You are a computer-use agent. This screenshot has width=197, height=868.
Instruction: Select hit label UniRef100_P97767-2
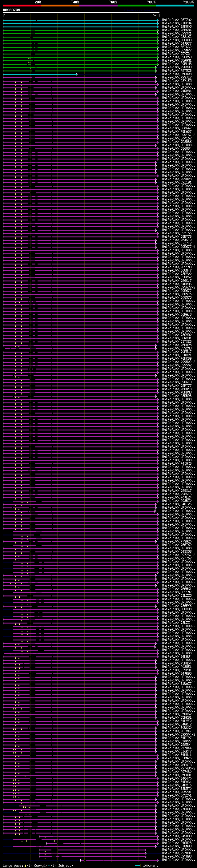(179, 555)
